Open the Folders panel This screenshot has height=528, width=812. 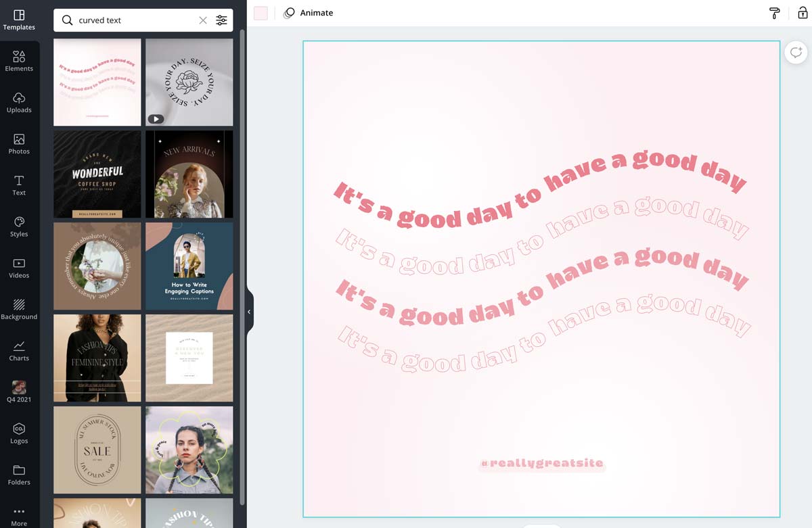[19, 475]
